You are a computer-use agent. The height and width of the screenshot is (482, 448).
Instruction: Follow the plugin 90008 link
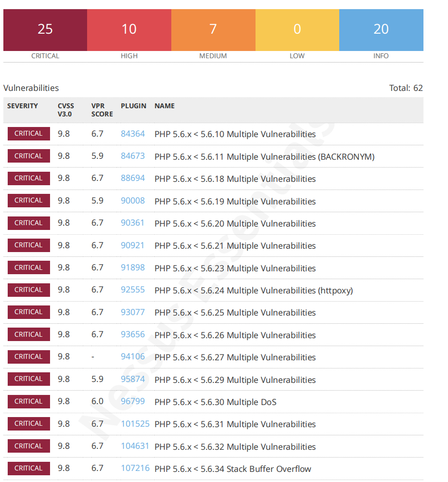pyautogui.click(x=133, y=201)
